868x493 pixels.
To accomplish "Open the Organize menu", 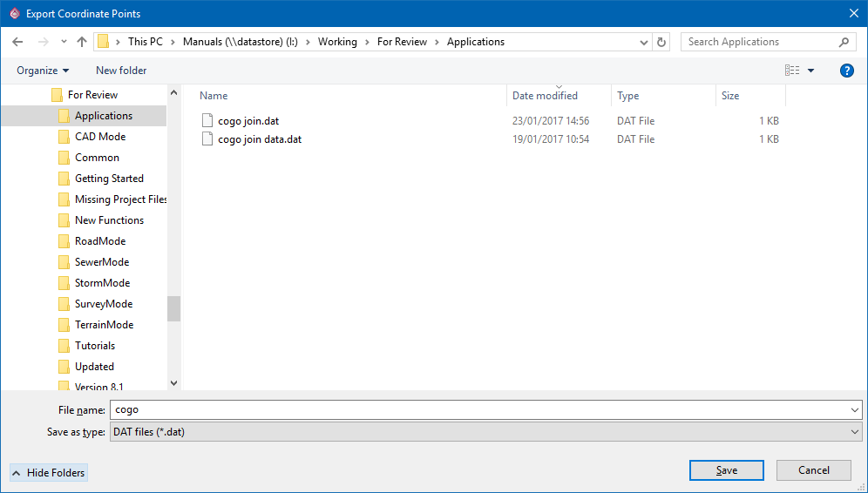I will tap(42, 71).
